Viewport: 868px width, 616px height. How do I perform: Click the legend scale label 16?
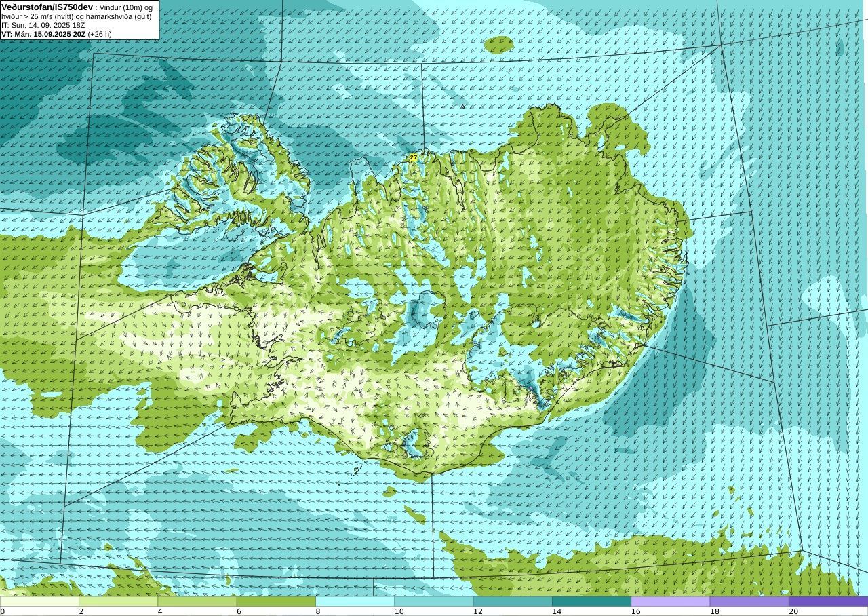[x=636, y=611]
